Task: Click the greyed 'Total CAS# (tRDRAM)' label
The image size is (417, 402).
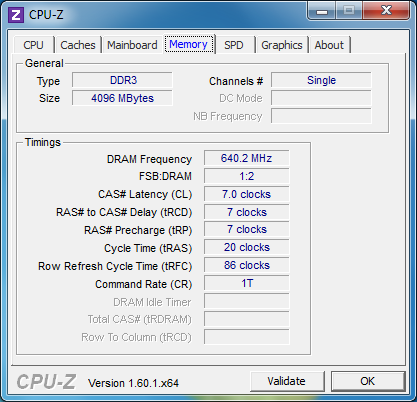Action: coord(139,320)
